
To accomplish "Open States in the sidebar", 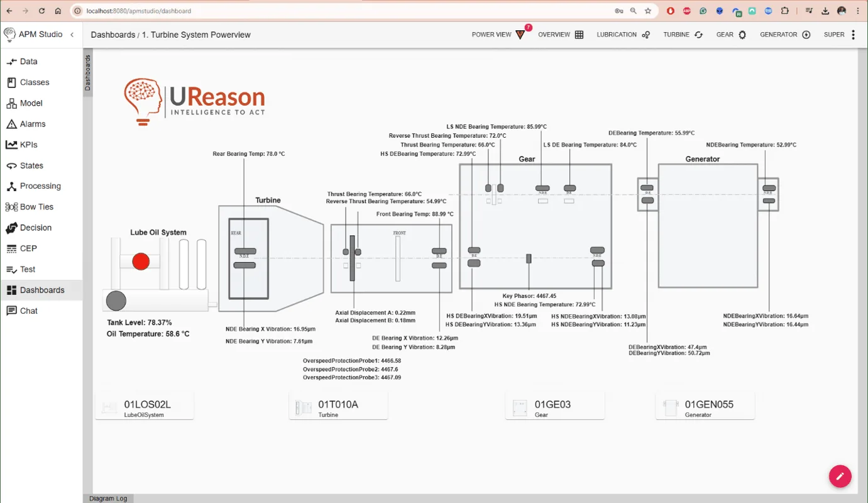I will point(41,165).
